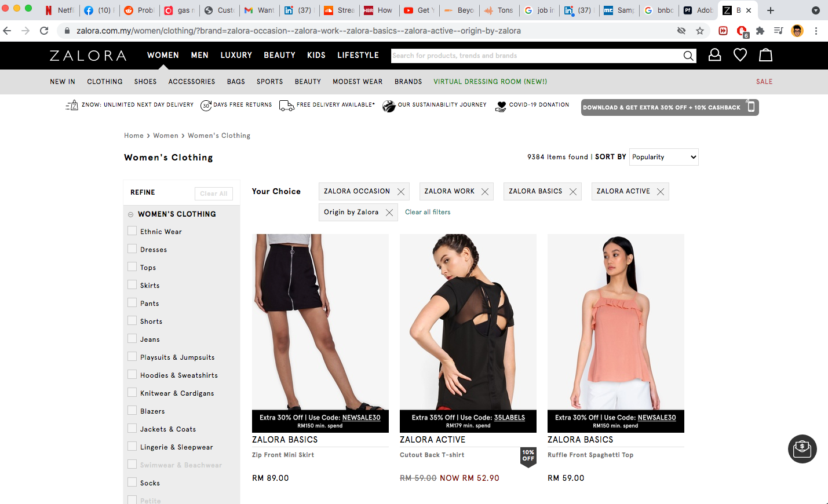
Task: Remove the Origin by Zalora filter
Action: [x=389, y=213]
